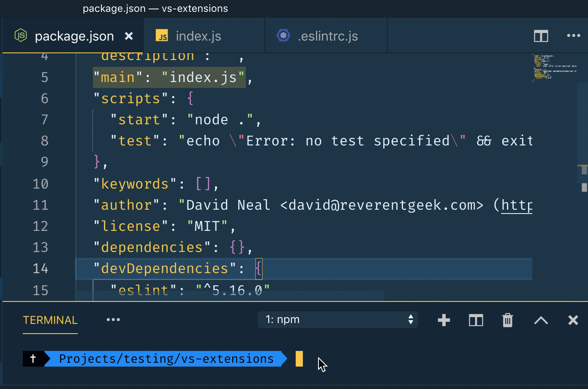The width and height of the screenshot is (588, 389).
Task: Click the http link in author line
Action: [x=516, y=205]
